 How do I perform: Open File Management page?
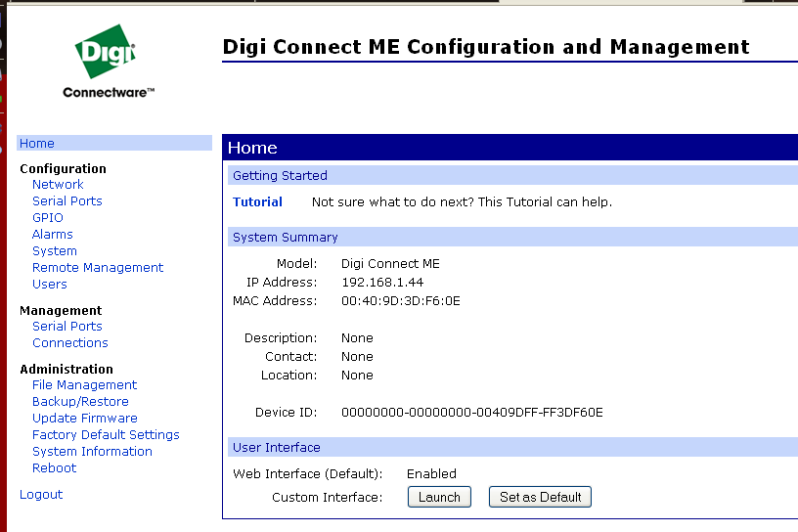tap(84, 385)
